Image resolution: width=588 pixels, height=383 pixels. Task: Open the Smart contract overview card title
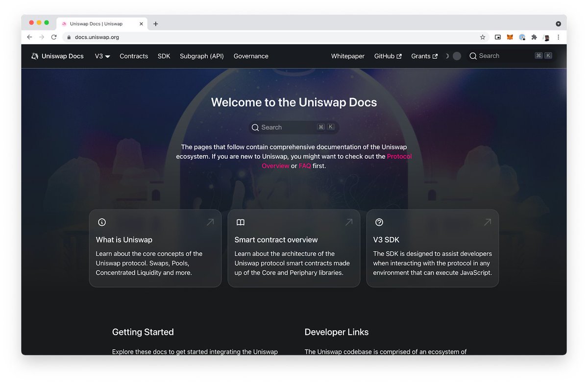point(276,239)
